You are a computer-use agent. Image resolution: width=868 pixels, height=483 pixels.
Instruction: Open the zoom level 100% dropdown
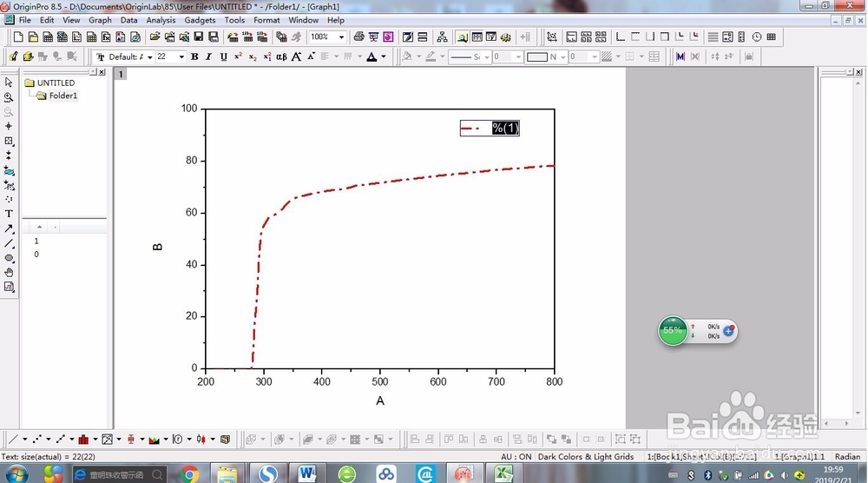point(341,37)
